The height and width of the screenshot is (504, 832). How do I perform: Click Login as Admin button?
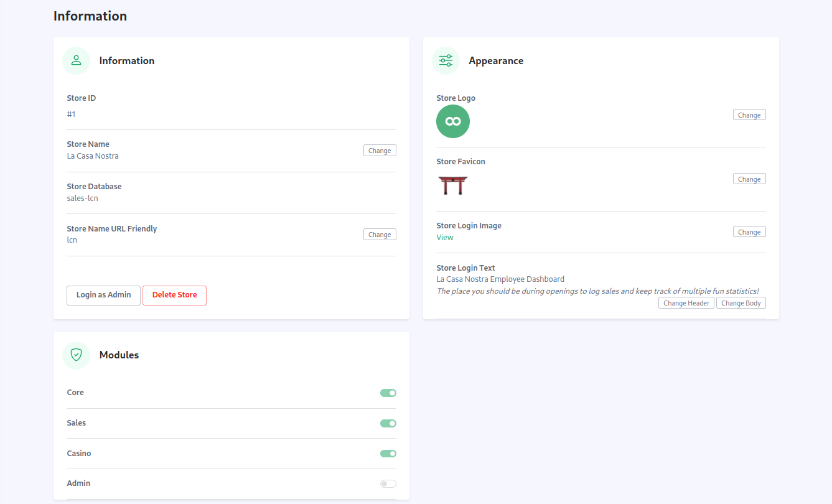103,296
